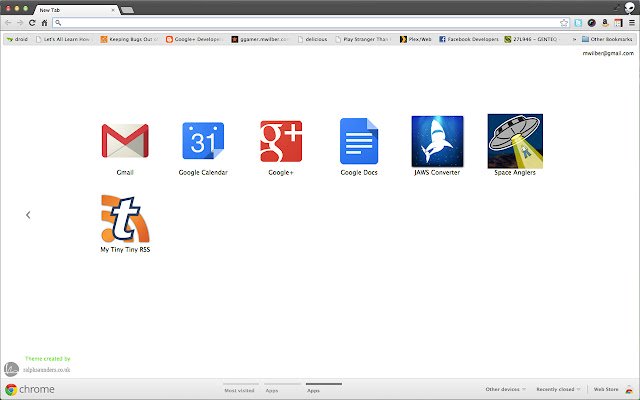The image size is (640, 400).
Task: Click the light blue extension icon
Action: (x=578, y=23)
